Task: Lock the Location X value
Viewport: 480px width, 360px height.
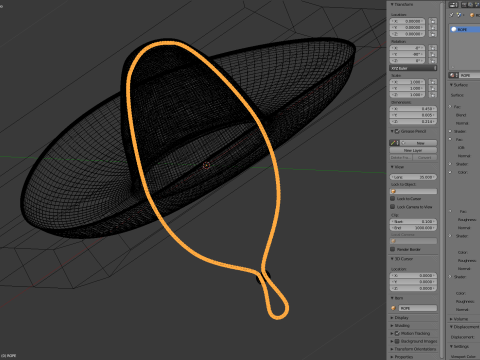Action: tap(433, 21)
